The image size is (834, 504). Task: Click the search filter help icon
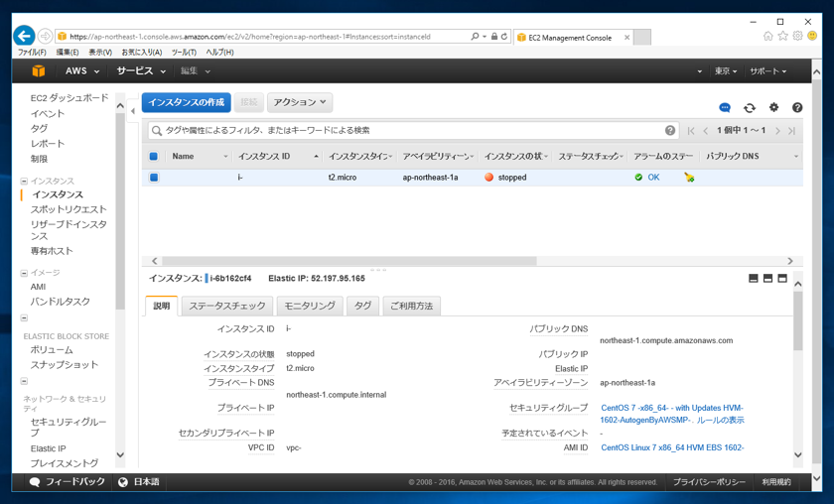pos(670,130)
